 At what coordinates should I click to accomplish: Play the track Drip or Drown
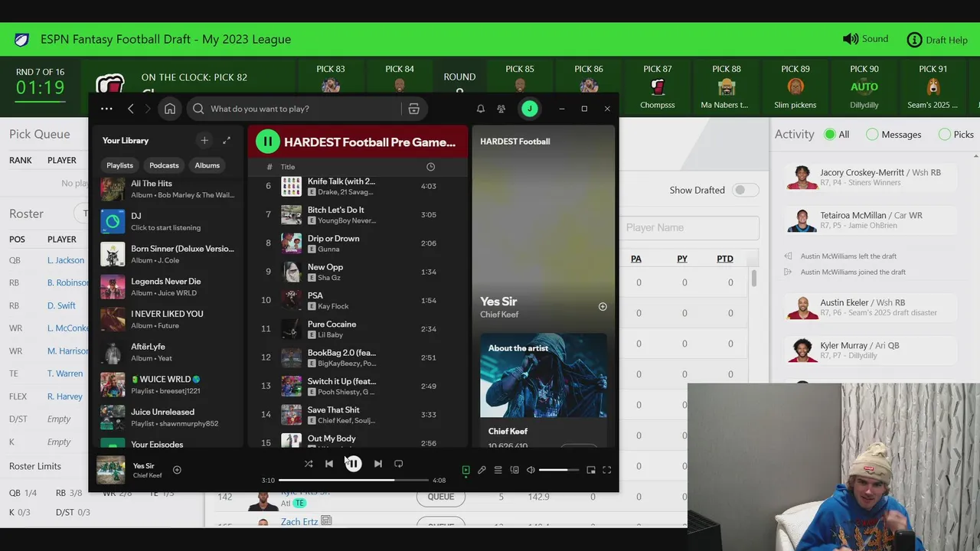click(x=358, y=243)
